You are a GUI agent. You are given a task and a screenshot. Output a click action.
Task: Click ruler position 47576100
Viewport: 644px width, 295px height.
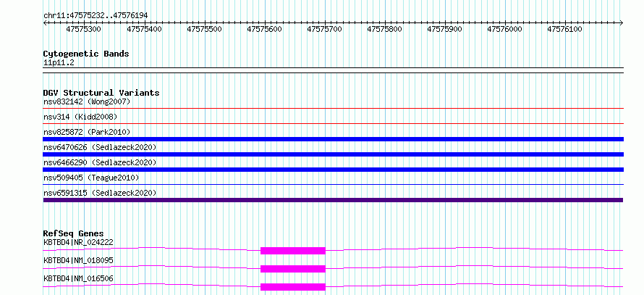[564, 30]
